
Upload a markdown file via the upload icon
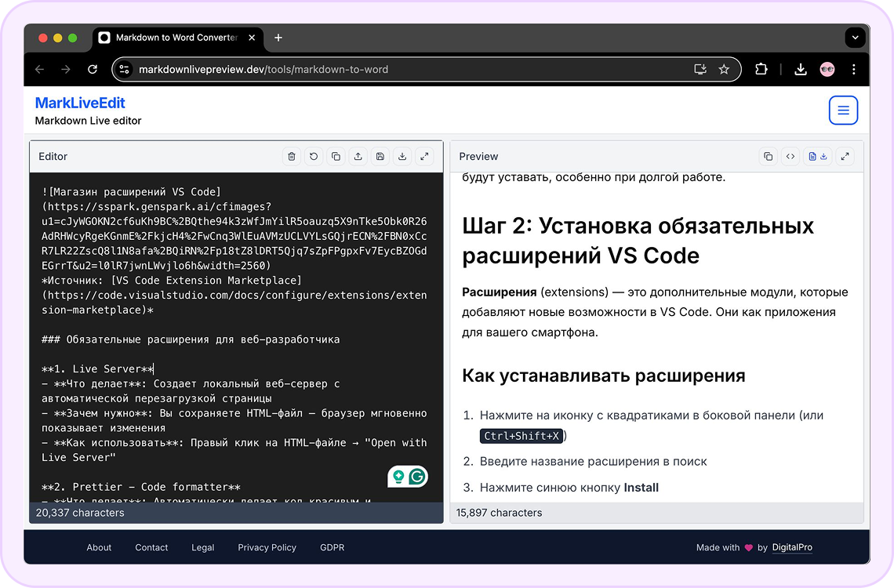coord(358,156)
